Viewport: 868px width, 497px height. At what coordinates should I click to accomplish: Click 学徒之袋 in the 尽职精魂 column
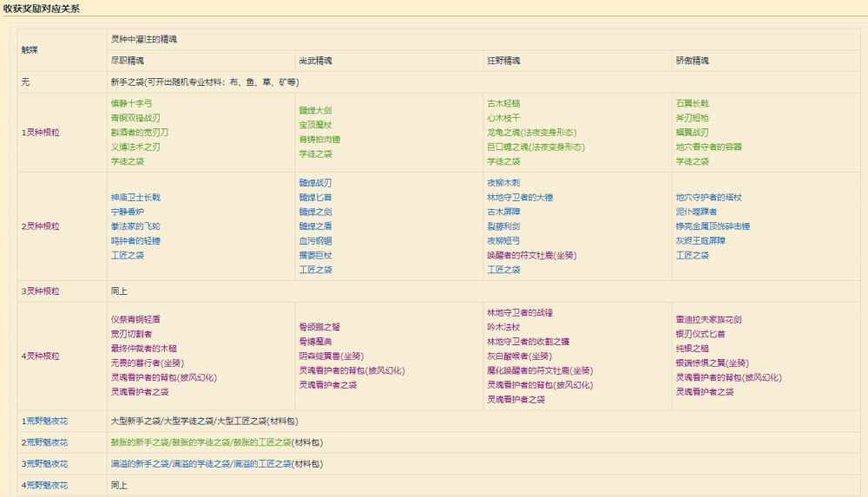pos(128,161)
